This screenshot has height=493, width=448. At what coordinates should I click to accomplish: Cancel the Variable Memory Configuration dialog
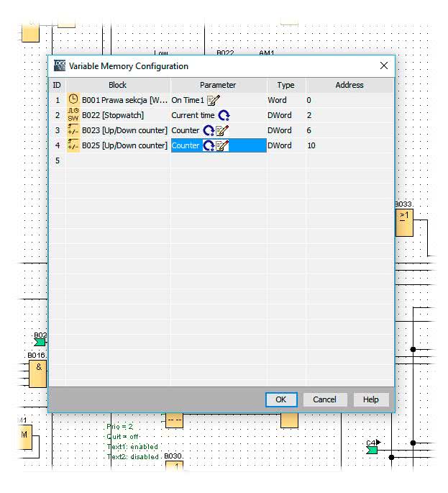[x=324, y=399]
